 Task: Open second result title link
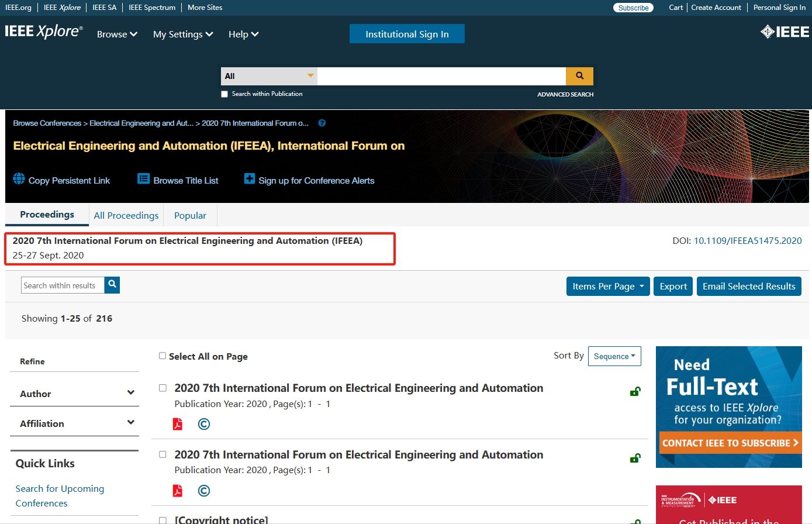click(x=359, y=454)
